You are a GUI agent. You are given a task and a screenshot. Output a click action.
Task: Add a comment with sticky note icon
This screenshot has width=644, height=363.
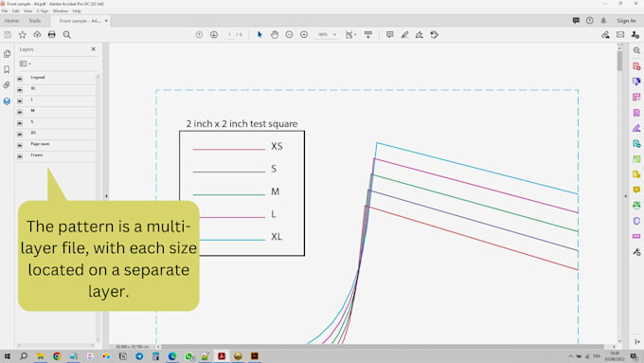tap(390, 35)
